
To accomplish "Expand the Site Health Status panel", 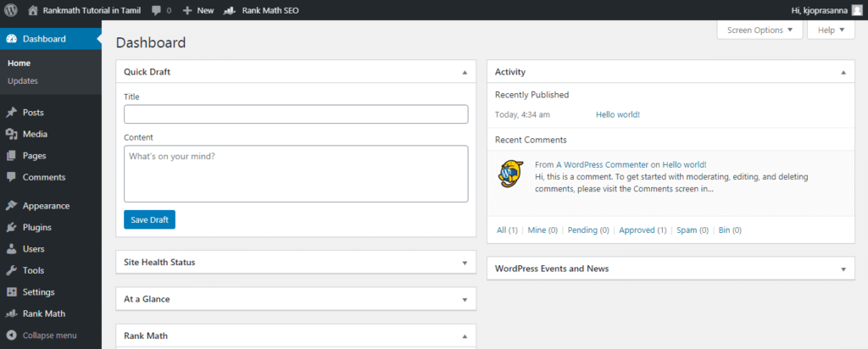I will click(465, 263).
